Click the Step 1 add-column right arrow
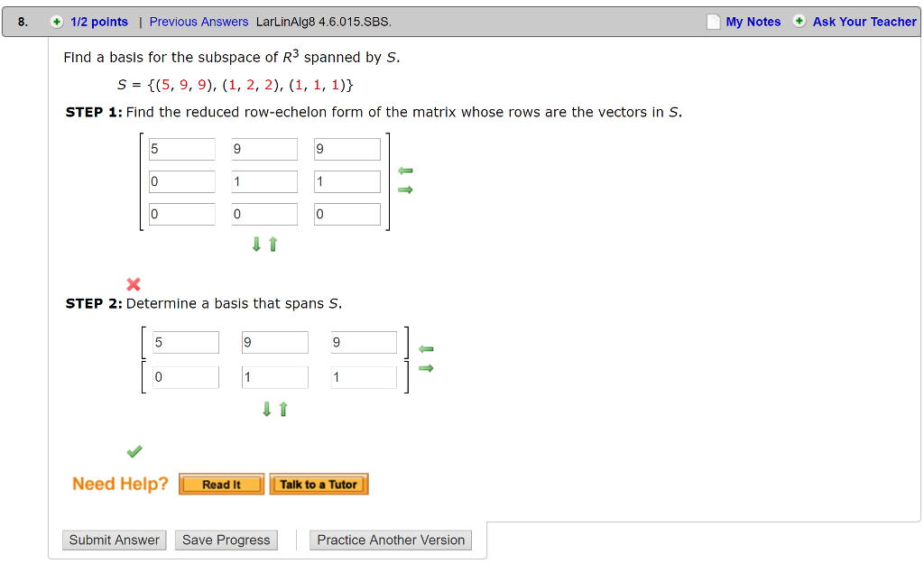The width and height of the screenshot is (924, 573). [x=405, y=189]
